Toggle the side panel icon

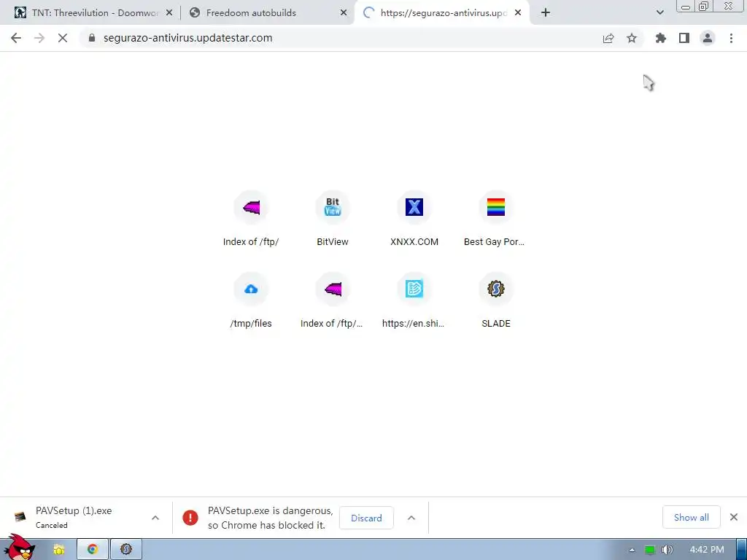tap(684, 38)
